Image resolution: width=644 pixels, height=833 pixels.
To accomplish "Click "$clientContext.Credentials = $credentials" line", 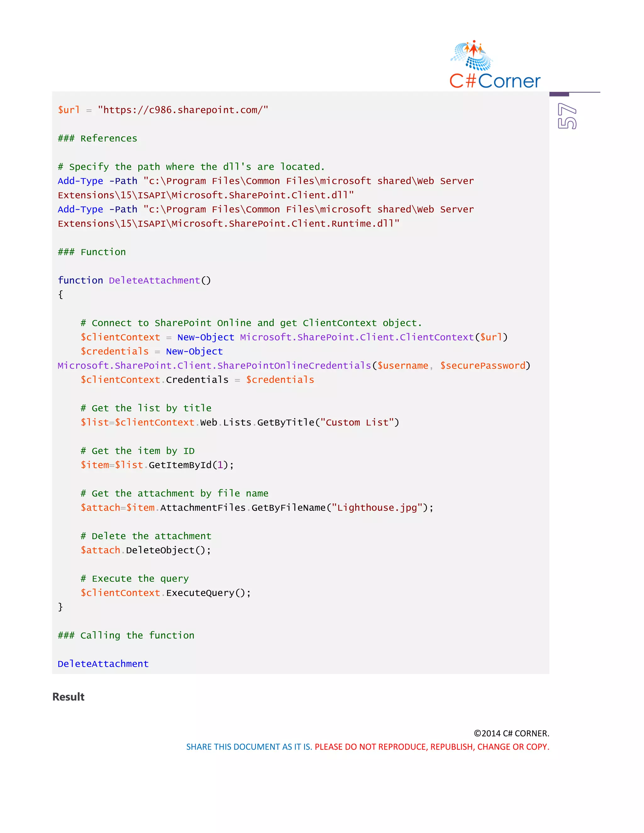I will pos(197,380).
